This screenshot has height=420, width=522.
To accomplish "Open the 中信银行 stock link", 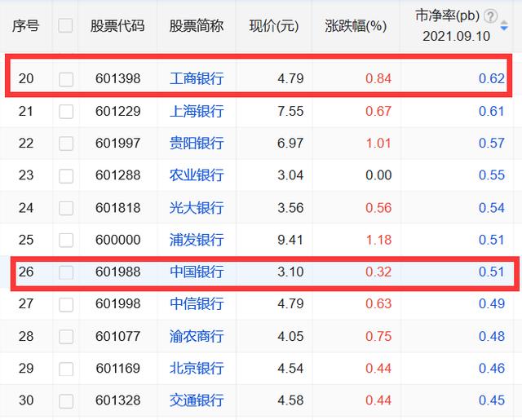I will (x=197, y=303).
